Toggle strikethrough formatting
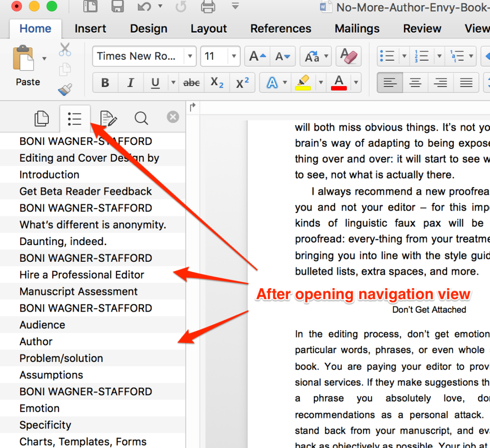This screenshot has height=448, width=490. pos(191,82)
